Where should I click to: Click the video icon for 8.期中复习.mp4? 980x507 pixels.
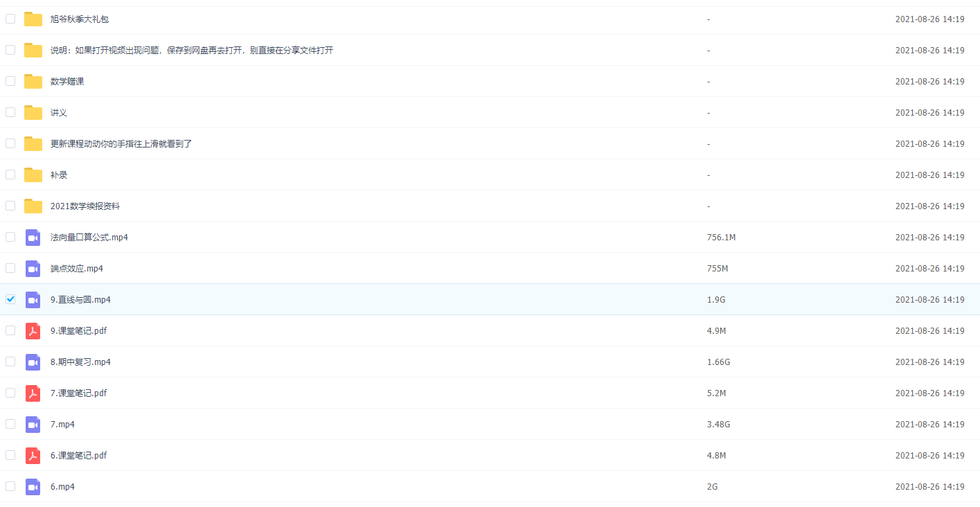pos(33,362)
